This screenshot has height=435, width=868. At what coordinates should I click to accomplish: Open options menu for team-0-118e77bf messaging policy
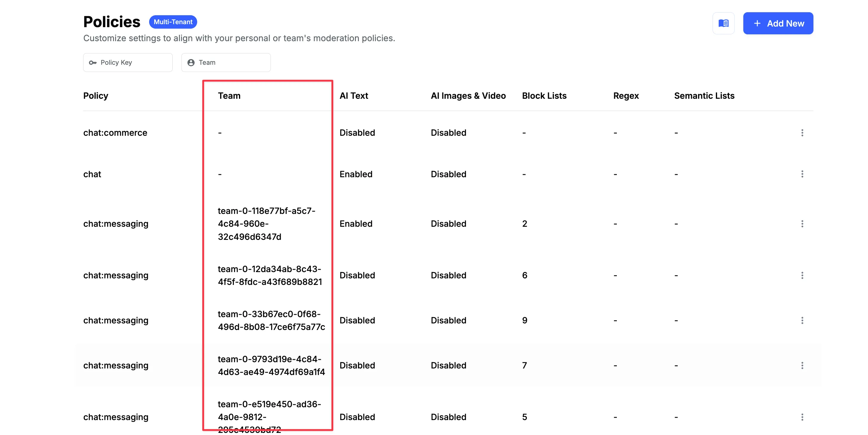803,223
